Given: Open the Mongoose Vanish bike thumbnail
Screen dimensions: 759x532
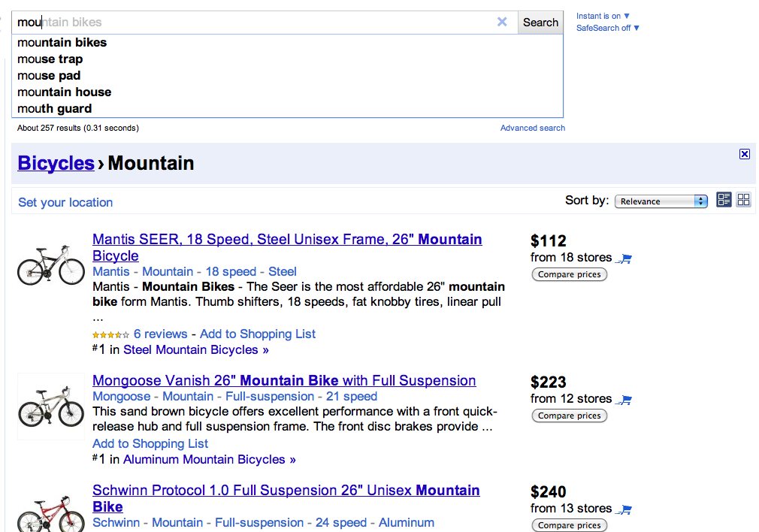Looking at the screenshot, I should [51, 407].
